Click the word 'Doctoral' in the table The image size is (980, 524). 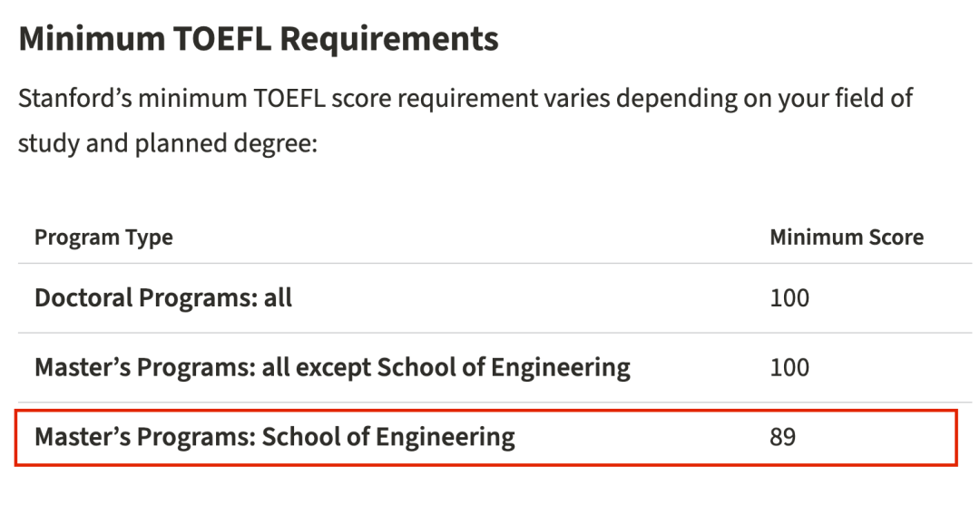[x=83, y=298]
